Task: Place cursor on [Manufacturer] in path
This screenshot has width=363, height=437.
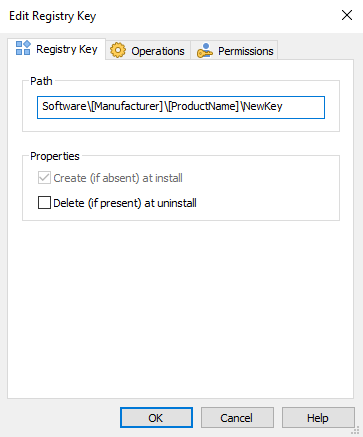Action: click(127, 106)
